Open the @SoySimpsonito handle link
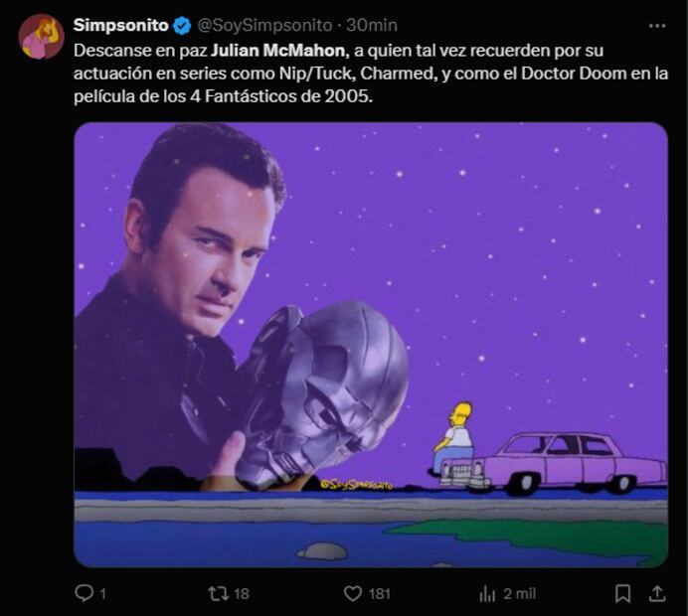Viewport: 688px width, 616px height. (263, 26)
